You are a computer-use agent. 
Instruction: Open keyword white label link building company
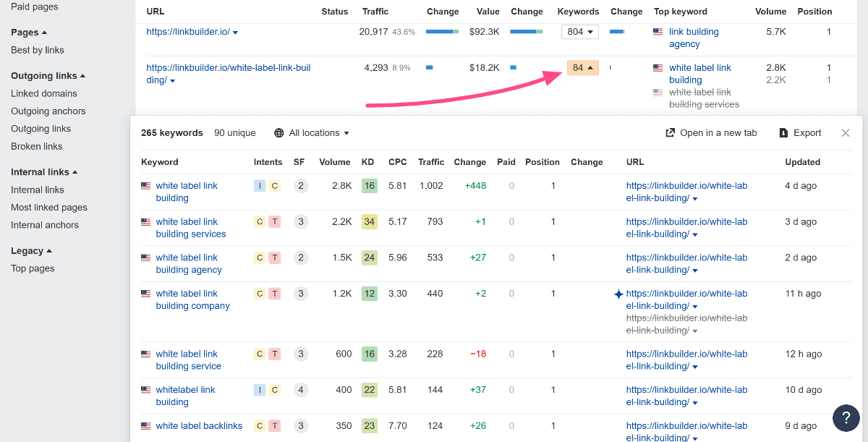point(192,300)
